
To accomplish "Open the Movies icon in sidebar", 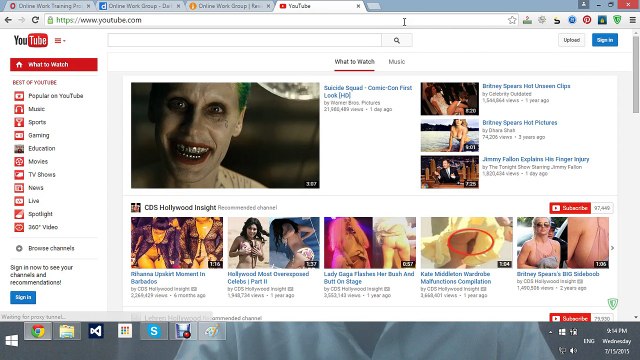I will pyautogui.click(x=19, y=162).
